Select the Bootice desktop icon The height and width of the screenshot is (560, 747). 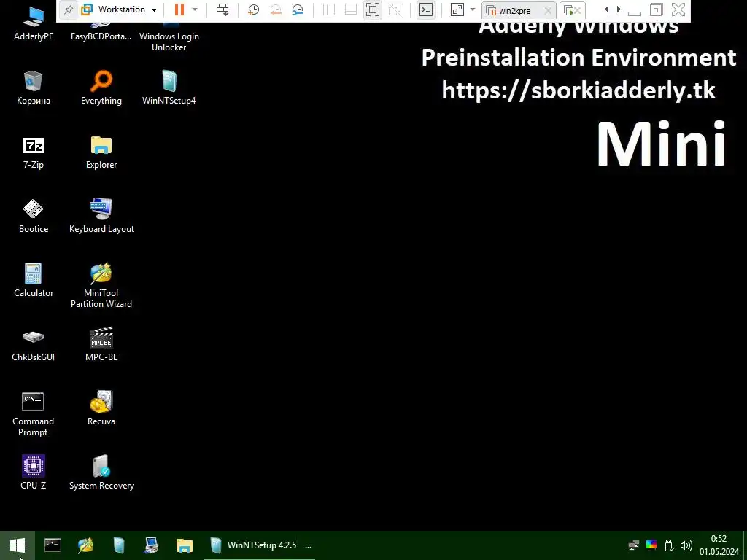pos(34,217)
